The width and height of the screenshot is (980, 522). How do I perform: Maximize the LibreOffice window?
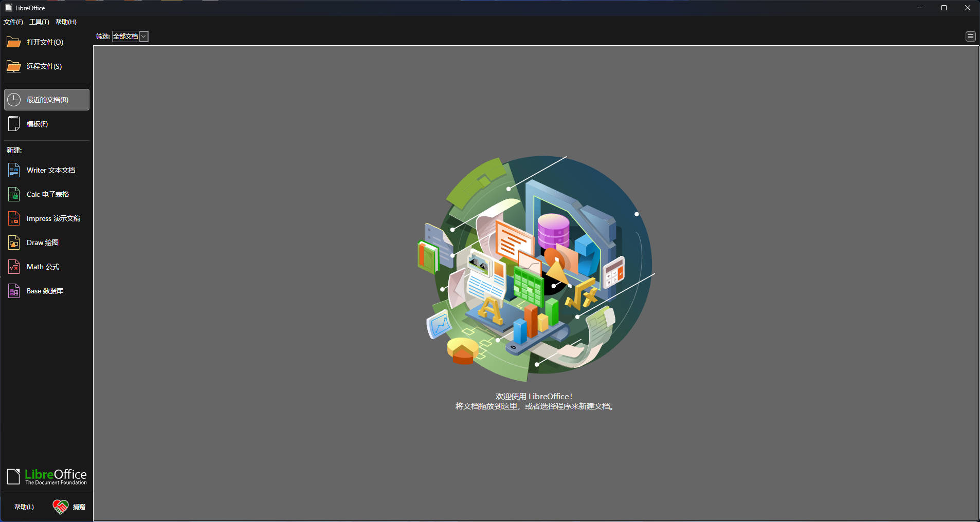944,8
